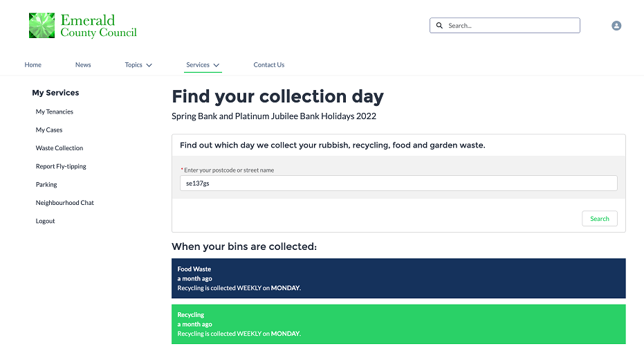The height and width of the screenshot is (351, 644).
Task: Open Waste Collection service link
Action: pos(59,148)
